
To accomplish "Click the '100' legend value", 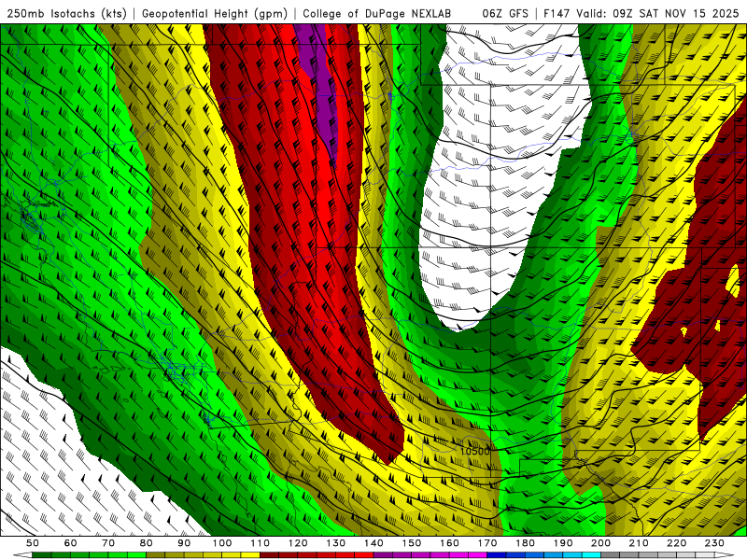I will [222, 543].
